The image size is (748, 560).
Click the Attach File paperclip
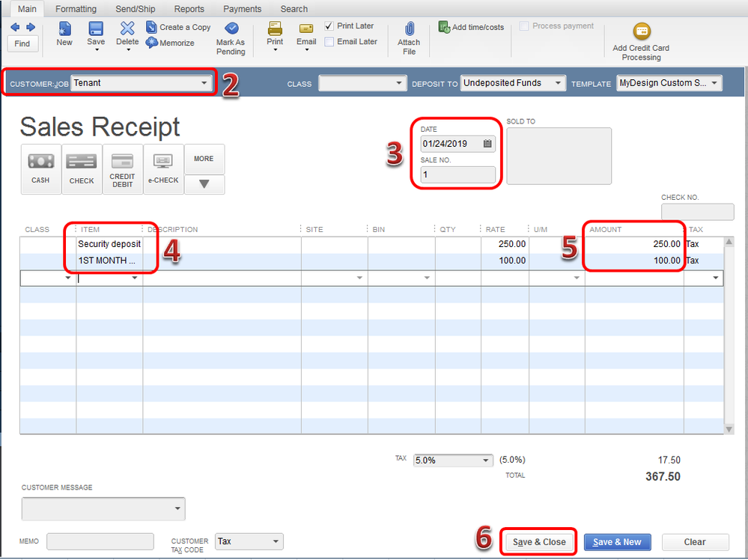click(410, 28)
